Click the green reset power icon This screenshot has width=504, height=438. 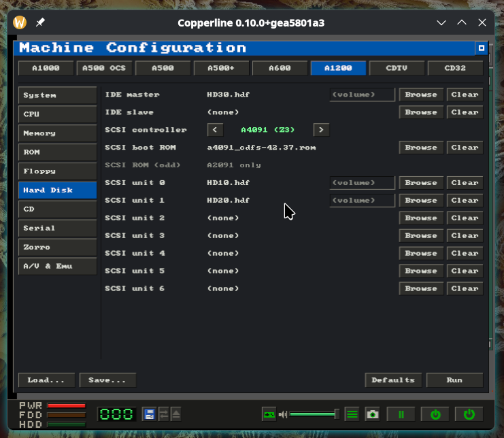point(435,414)
